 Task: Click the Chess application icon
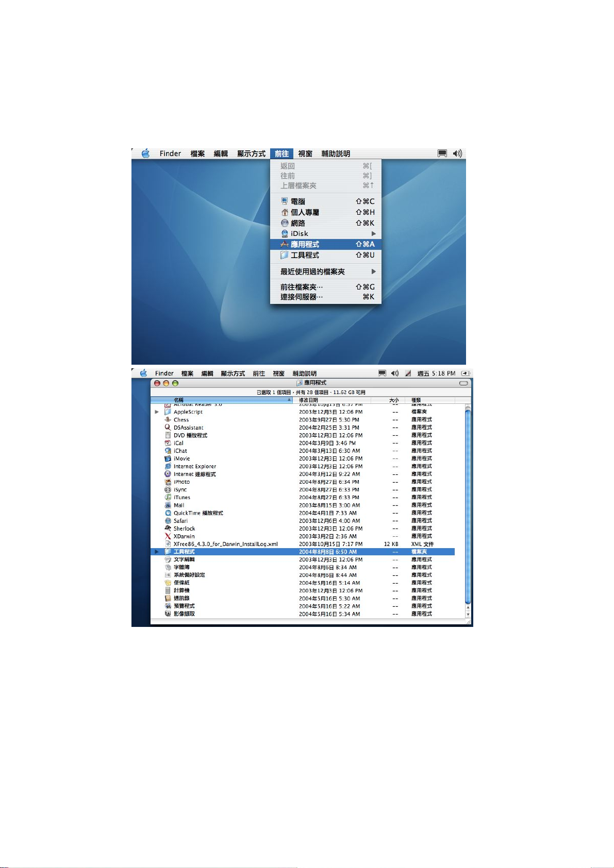[168, 419]
